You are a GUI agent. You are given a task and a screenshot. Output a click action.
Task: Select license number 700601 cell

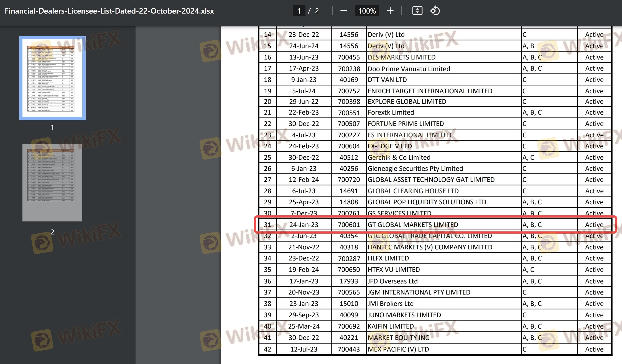(349, 225)
